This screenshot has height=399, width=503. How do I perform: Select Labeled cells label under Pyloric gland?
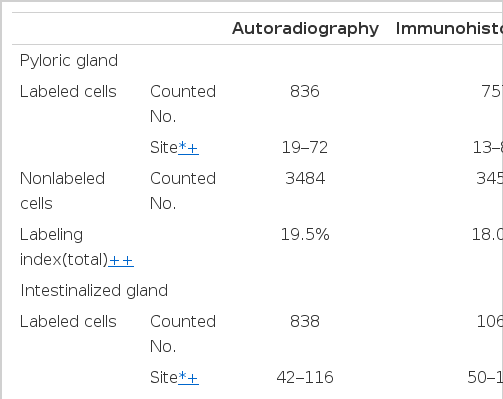pyautogui.click(x=68, y=91)
